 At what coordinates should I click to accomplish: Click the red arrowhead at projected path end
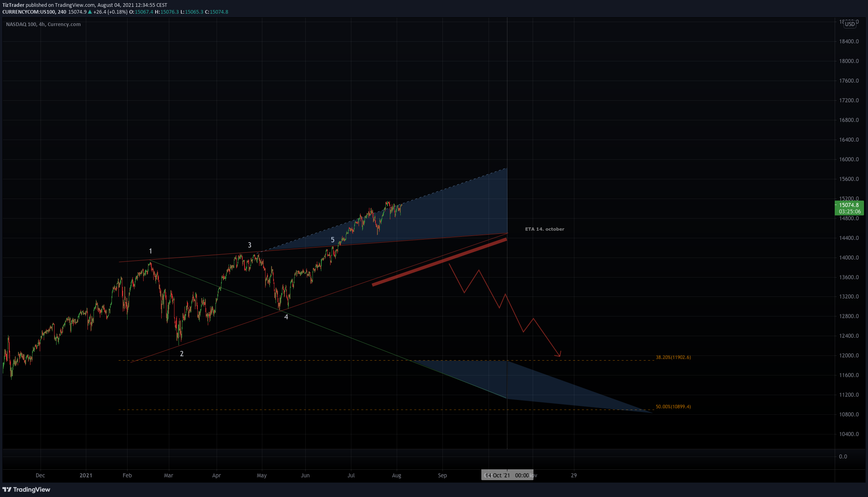coord(558,354)
